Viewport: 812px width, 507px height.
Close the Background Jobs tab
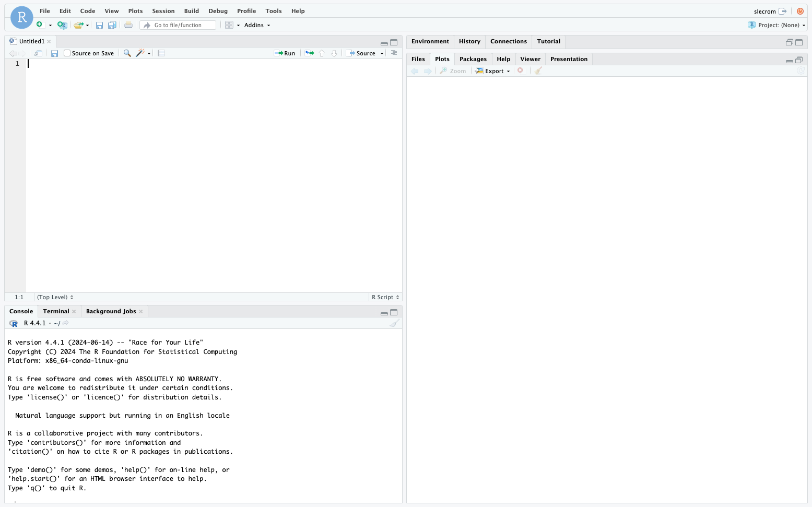tap(141, 312)
